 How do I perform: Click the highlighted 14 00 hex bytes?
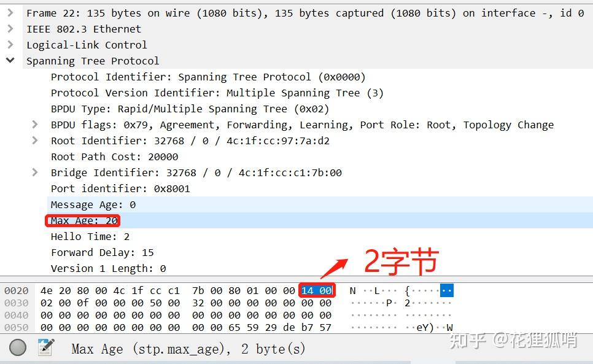click(317, 290)
